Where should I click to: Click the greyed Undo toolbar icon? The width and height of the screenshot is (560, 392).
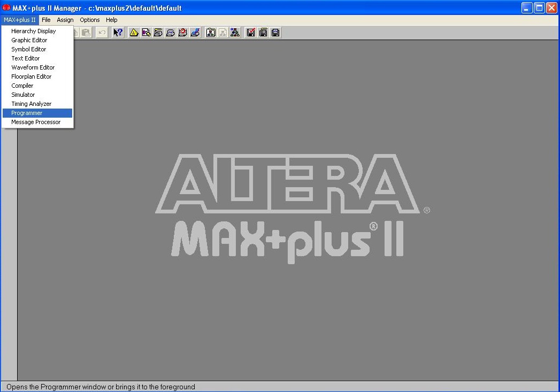pos(102,33)
